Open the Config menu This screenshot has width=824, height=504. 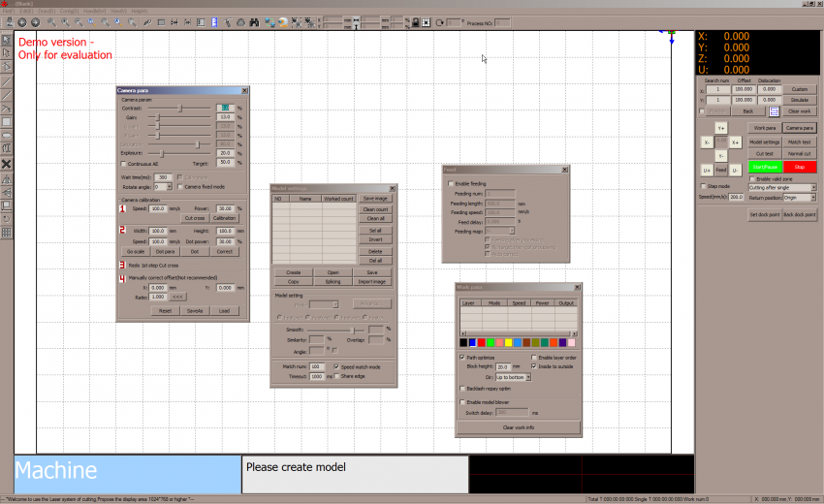coord(69,11)
